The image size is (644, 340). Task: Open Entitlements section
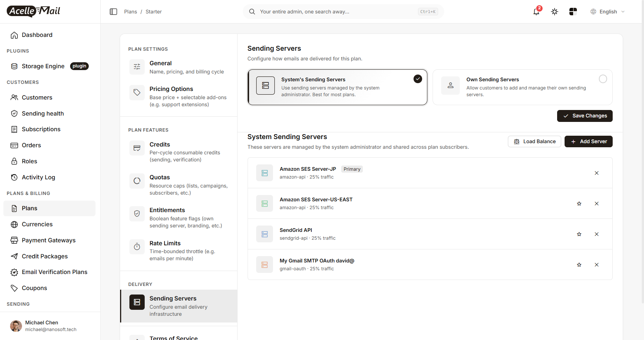[x=179, y=218]
